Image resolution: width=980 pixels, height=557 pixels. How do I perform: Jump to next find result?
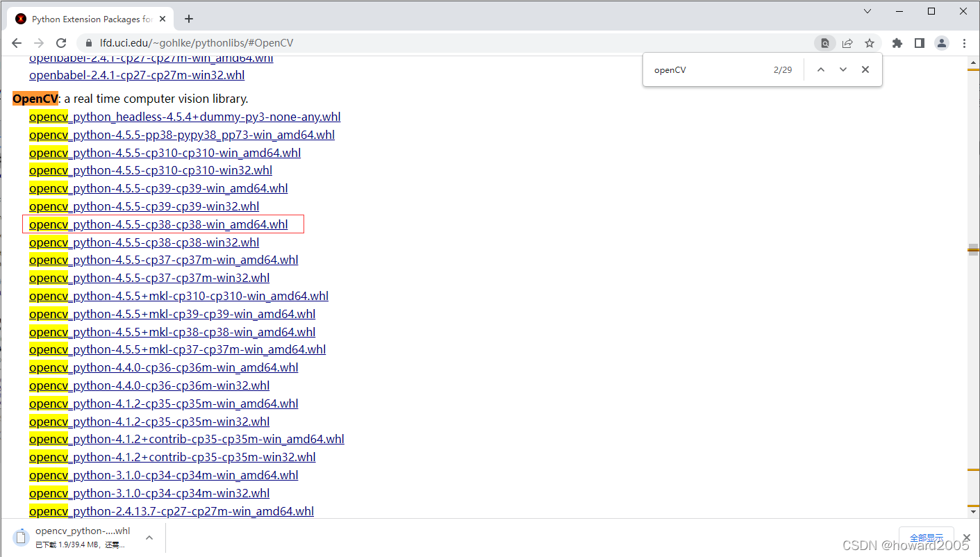[843, 69]
